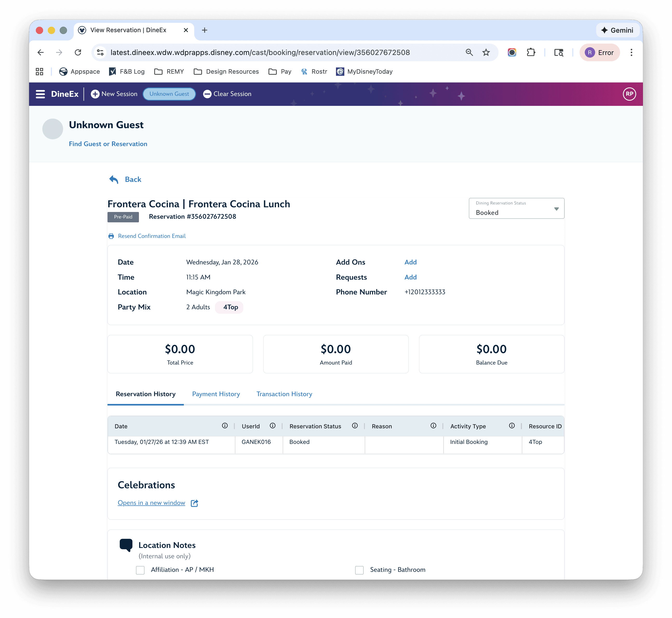
Task: Open the DineEx hamburger menu
Action: pos(40,94)
